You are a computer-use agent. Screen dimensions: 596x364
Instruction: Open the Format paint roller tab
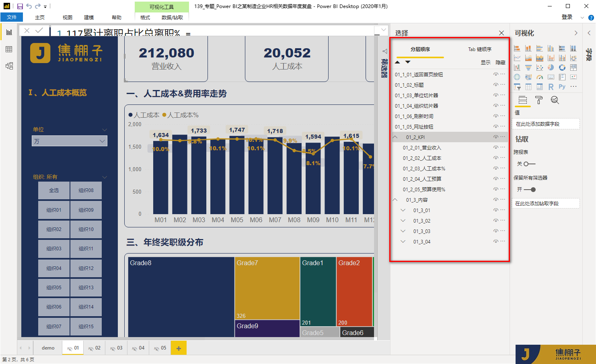coord(539,100)
